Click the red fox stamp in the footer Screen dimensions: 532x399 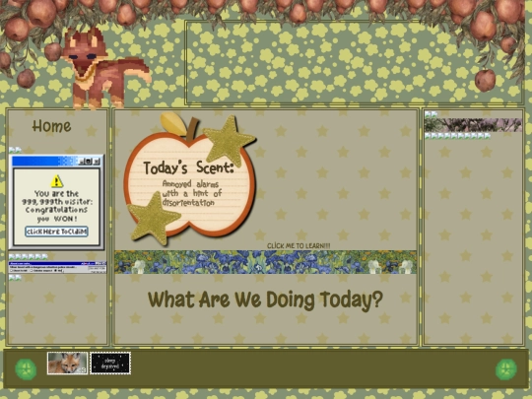click(67, 363)
